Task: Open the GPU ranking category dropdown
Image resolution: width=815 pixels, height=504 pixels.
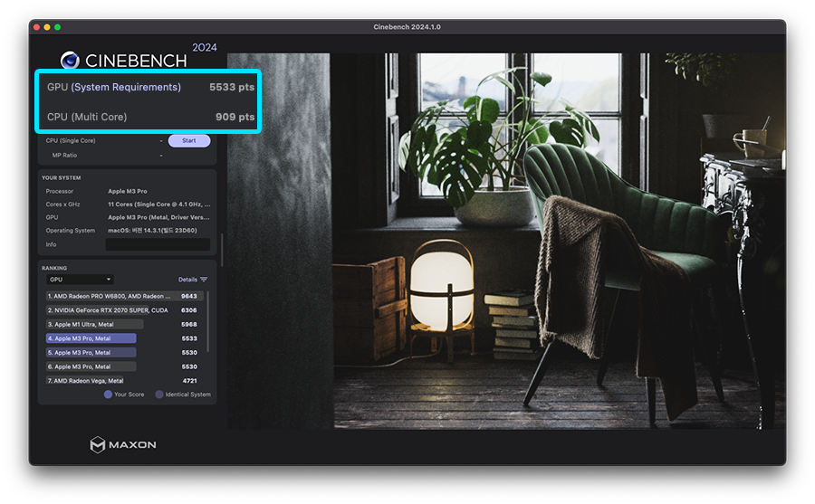Action: point(80,280)
